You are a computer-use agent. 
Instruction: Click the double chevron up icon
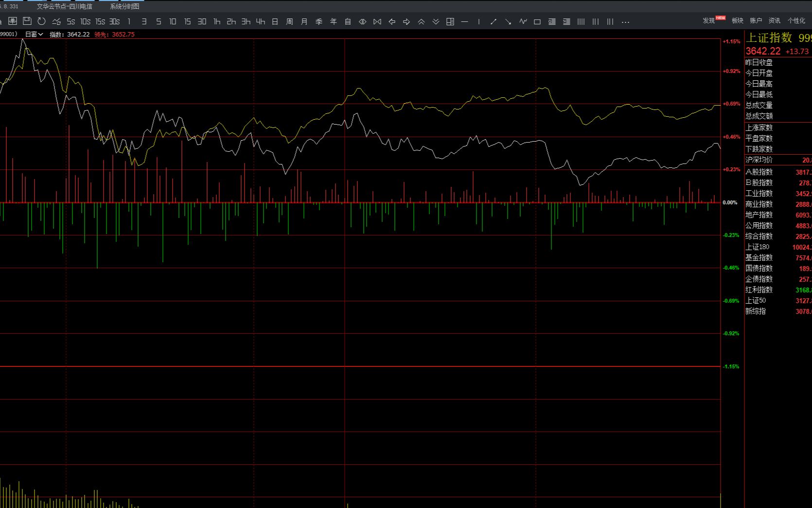pyautogui.click(x=421, y=21)
